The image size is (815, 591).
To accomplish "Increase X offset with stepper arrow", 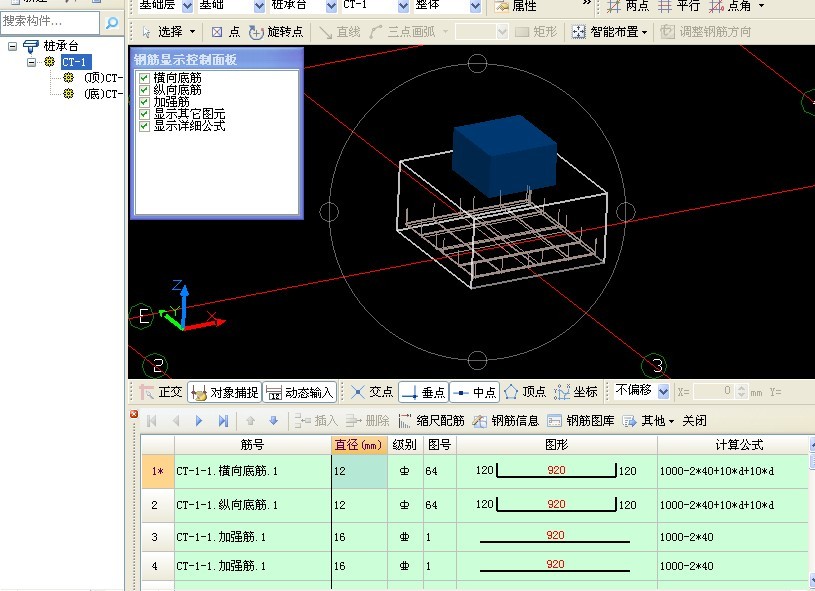I will pos(742,388).
